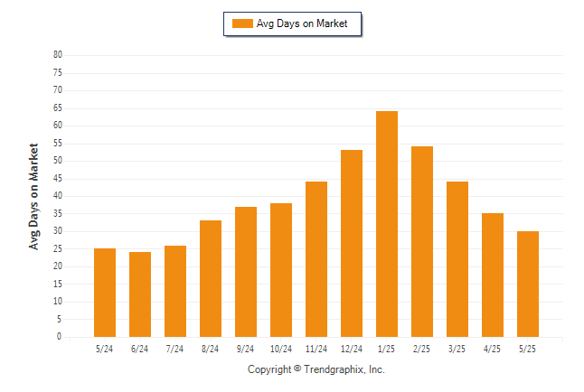Click the tallest bar for 1/25
Screen dimensions: 584x392
click(387, 224)
